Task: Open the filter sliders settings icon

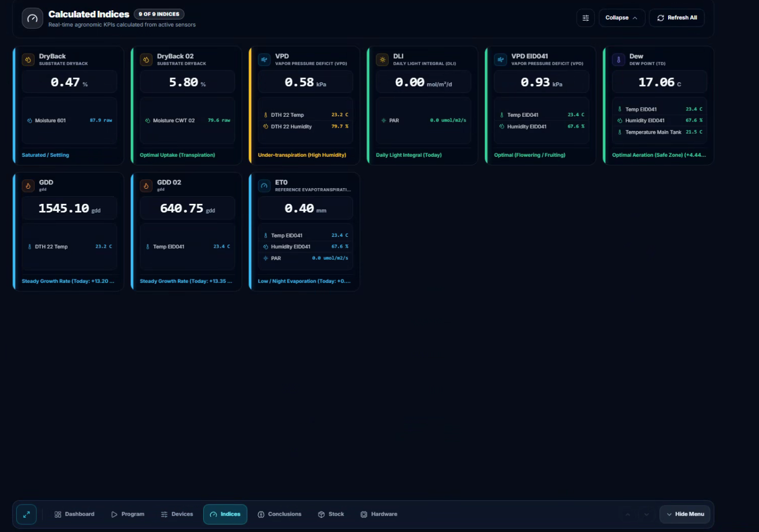Action: point(585,18)
